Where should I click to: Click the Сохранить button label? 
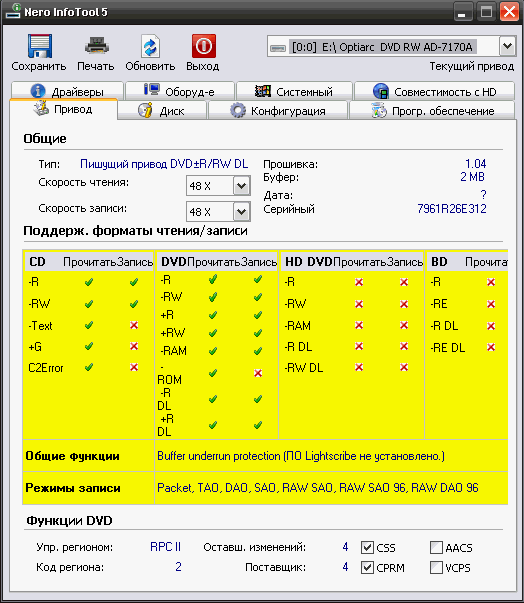pos(39,66)
